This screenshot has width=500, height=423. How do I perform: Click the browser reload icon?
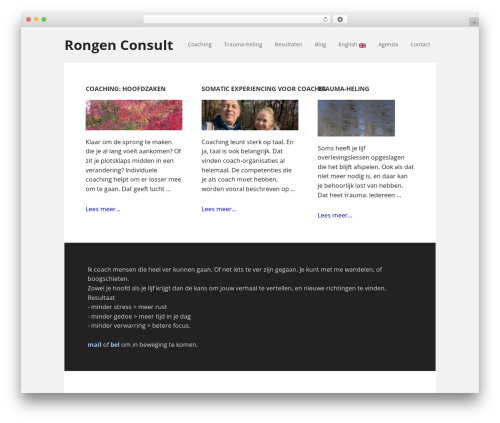325,19
